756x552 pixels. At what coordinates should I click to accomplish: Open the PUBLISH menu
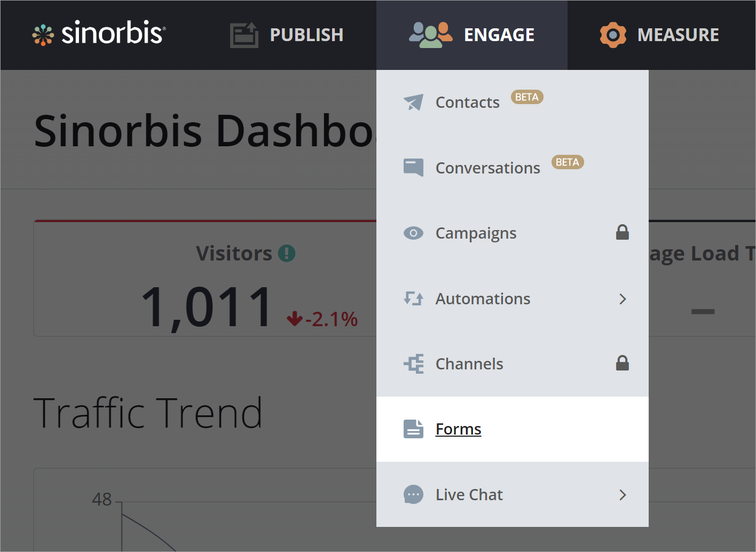pyautogui.click(x=306, y=35)
